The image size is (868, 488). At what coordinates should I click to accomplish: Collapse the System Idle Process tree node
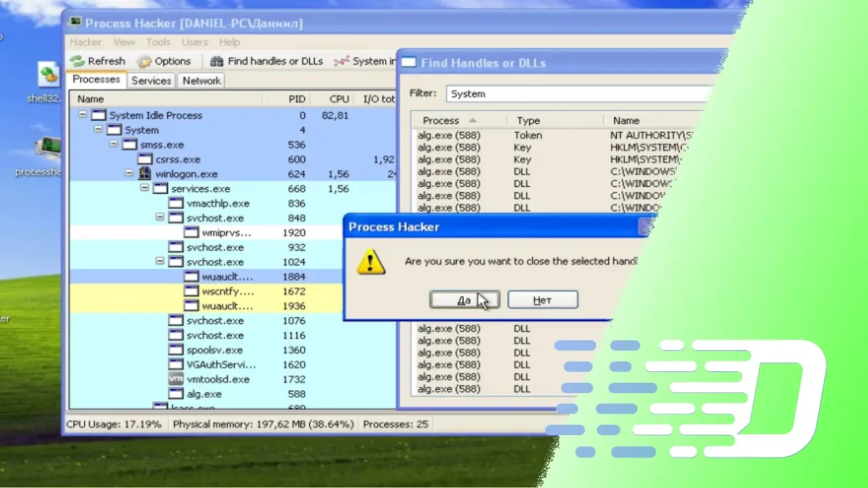83,115
